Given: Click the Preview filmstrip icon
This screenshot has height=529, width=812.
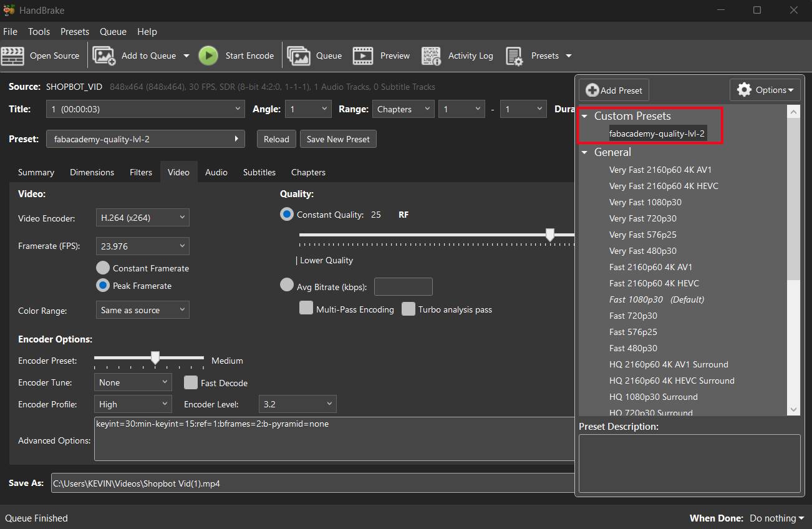Looking at the screenshot, I should (363, 56).
